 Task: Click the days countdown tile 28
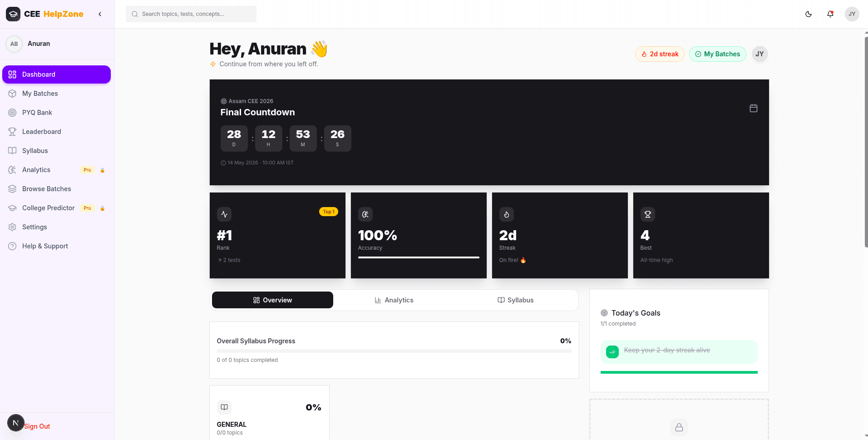(x=234, y=138)
